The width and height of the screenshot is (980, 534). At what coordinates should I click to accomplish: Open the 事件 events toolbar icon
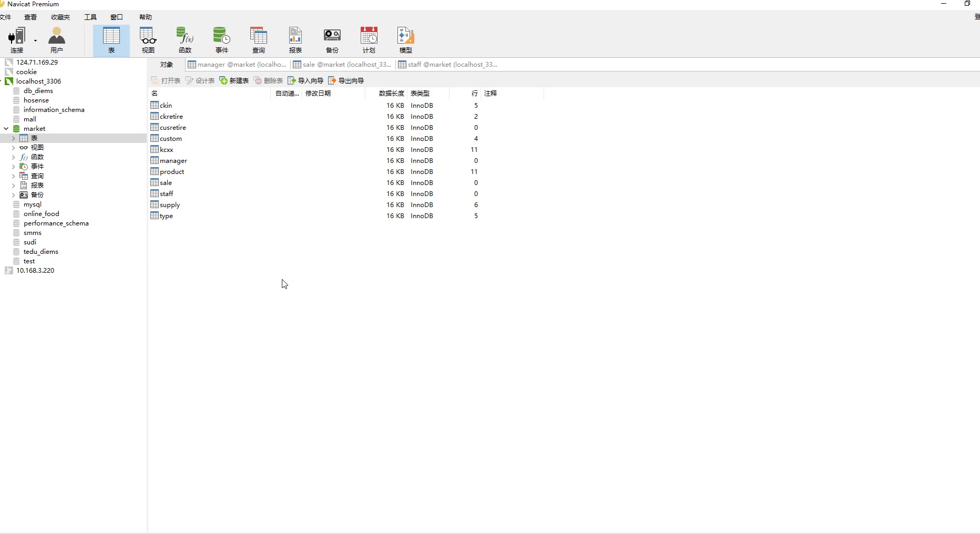tap(222, 40)
